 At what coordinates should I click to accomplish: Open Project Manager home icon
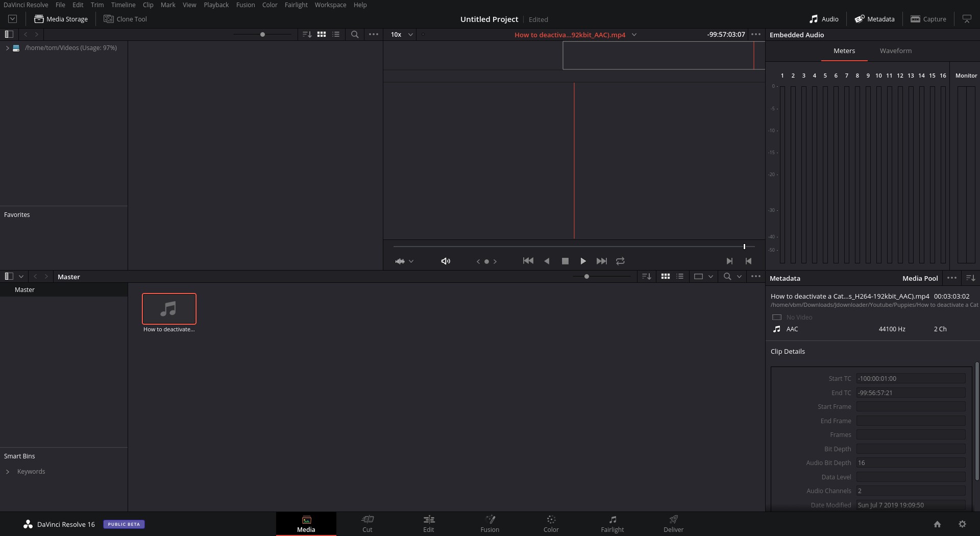[x=937, y=524]
